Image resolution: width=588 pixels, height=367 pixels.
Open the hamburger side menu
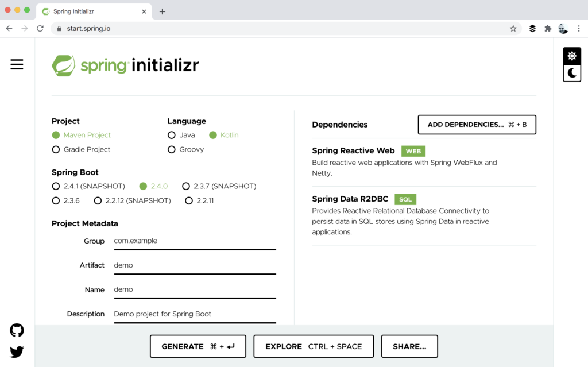[17, 64]
